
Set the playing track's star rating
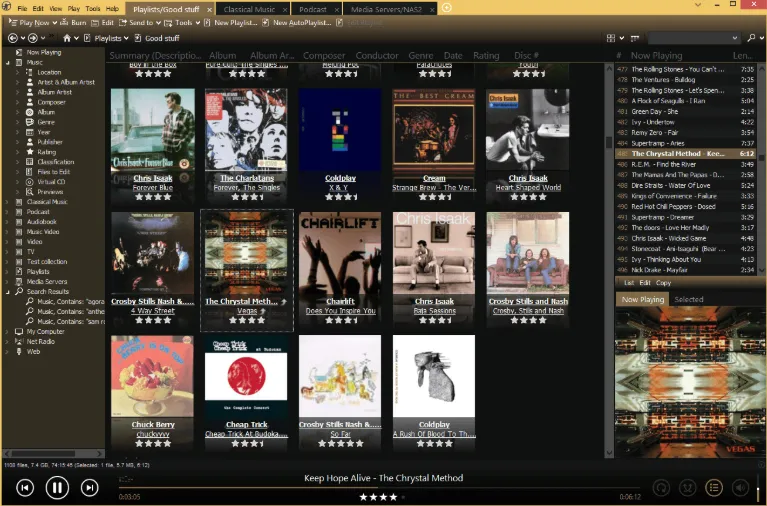[382, 497]
